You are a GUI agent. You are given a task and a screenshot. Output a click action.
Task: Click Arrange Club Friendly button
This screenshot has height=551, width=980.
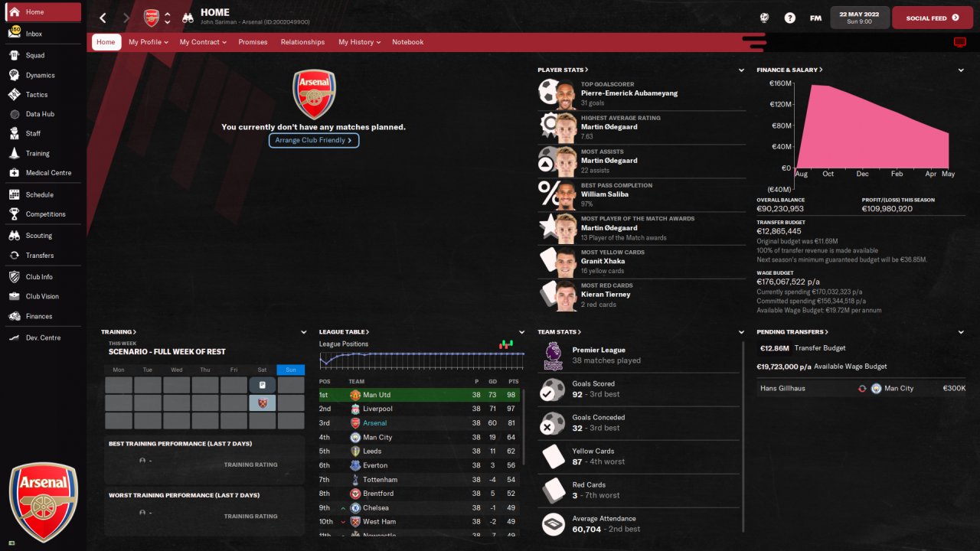(314, 141)
